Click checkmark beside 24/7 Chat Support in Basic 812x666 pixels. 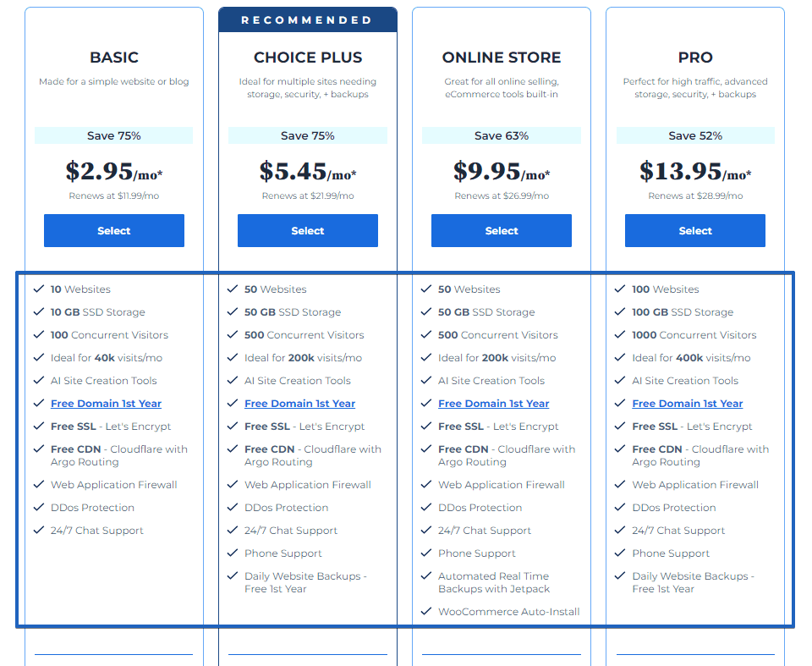tap(39, 530)
